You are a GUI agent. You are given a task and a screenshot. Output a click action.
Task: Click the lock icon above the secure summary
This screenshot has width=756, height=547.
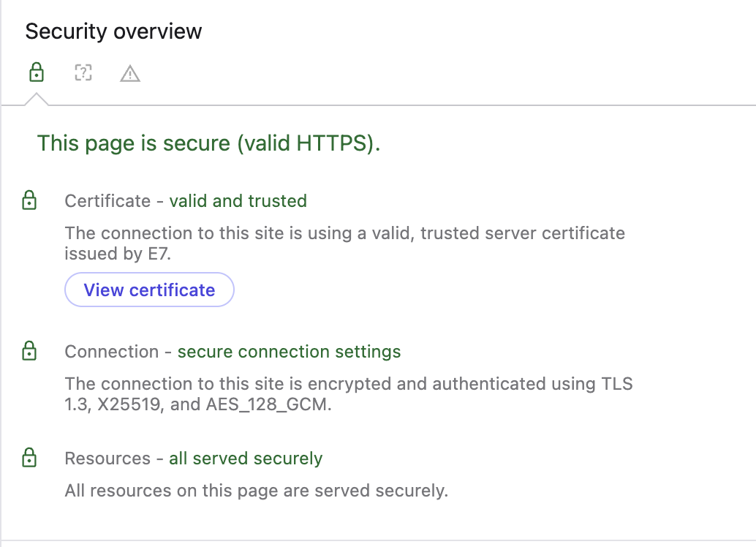(37, 73)
